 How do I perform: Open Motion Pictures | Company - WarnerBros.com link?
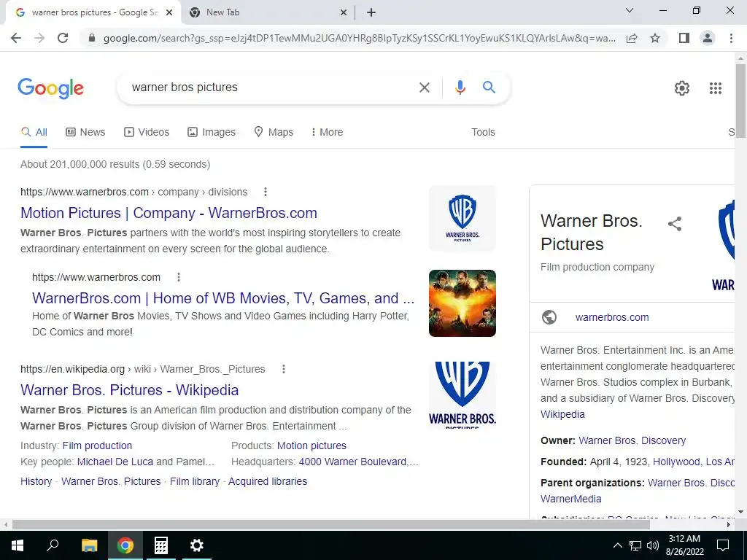[169, 213]
